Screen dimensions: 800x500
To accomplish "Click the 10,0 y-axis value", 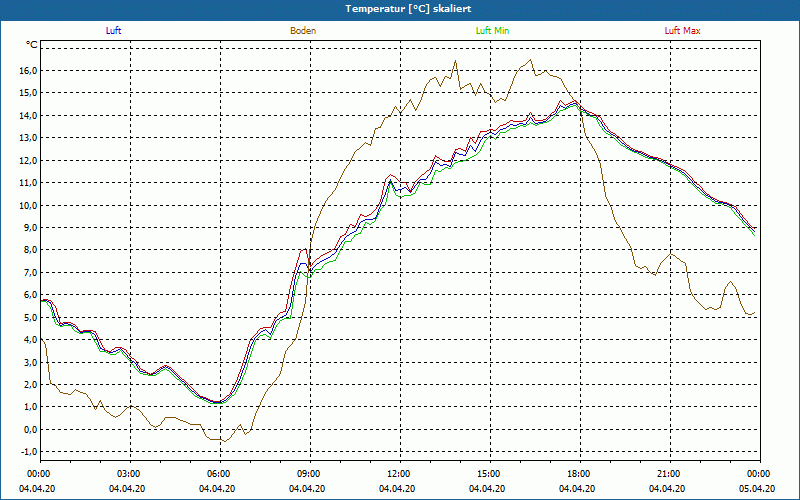I will pyautogui.click(x=29, y=205).
